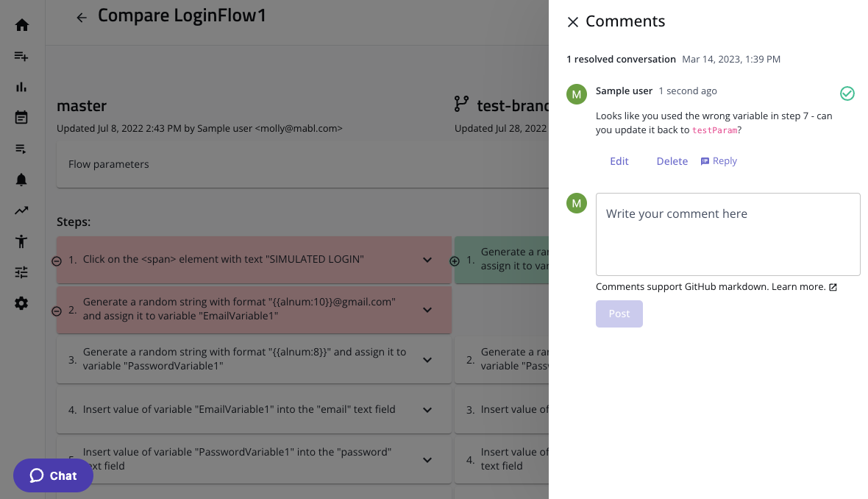Viewport: 868px width, 499px height.
Task: Open the settings gear icon
Action: click(x=21, y=303)
